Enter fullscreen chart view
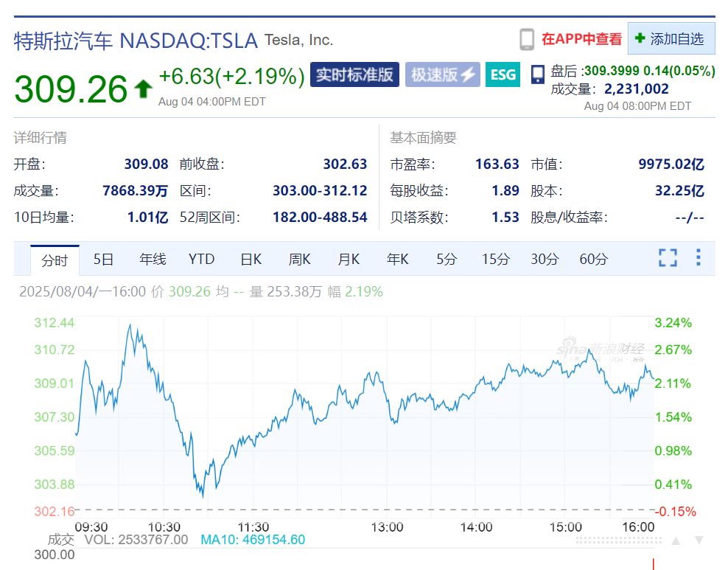Image resolution: width=728 pixels, height=570 pixels. 668,258
